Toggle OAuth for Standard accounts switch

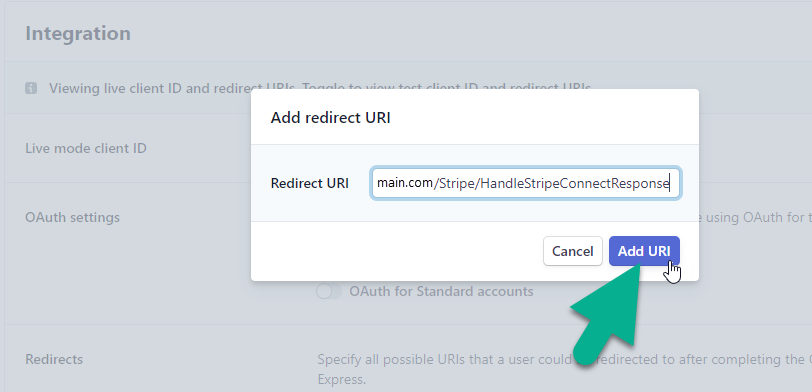click(329, 292)
